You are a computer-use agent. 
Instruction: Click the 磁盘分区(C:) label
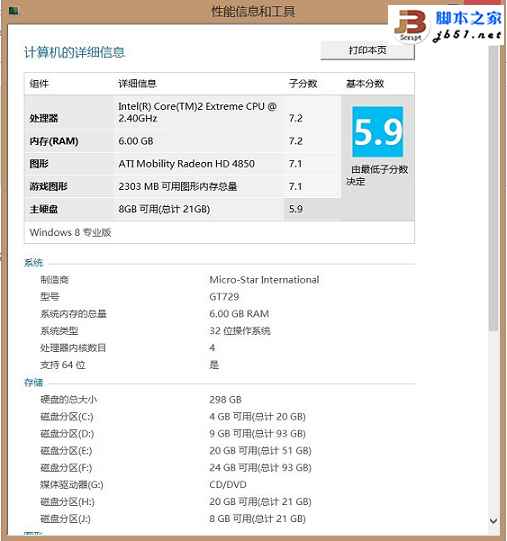[x=67, y=417]
